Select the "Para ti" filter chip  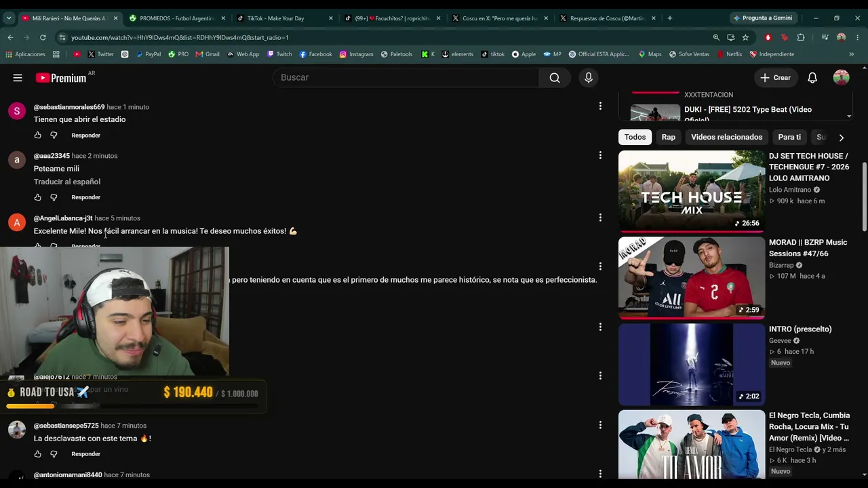(x=789, y=137)
